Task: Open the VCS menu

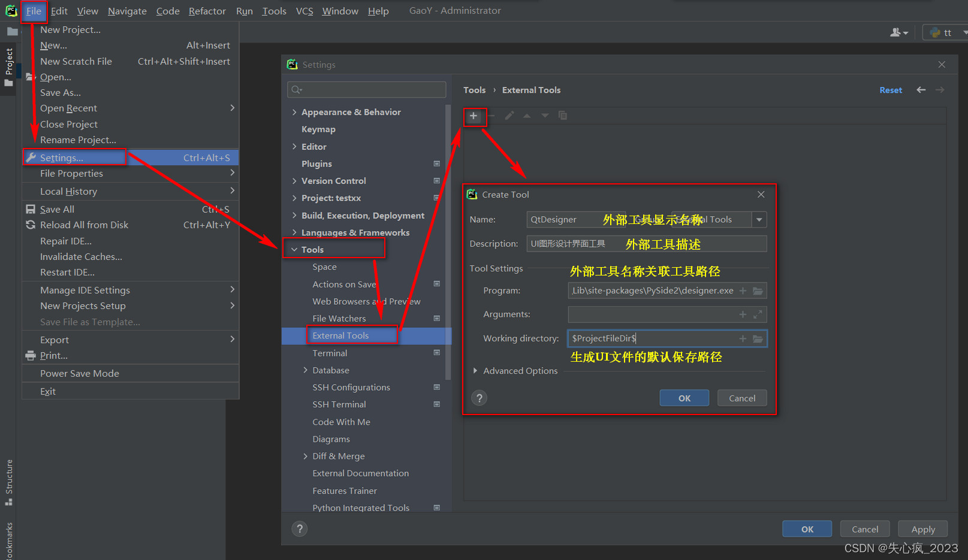Action: tap(304, 11)
